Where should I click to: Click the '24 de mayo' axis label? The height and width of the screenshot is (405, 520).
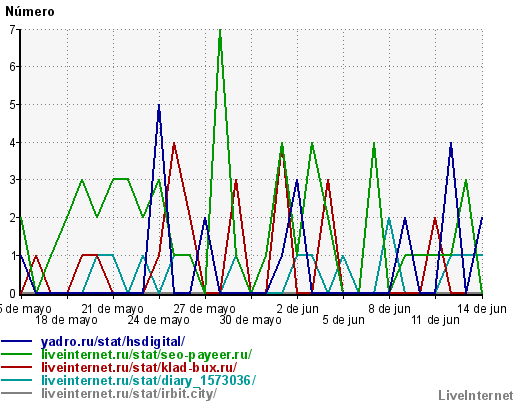[158, 320]
